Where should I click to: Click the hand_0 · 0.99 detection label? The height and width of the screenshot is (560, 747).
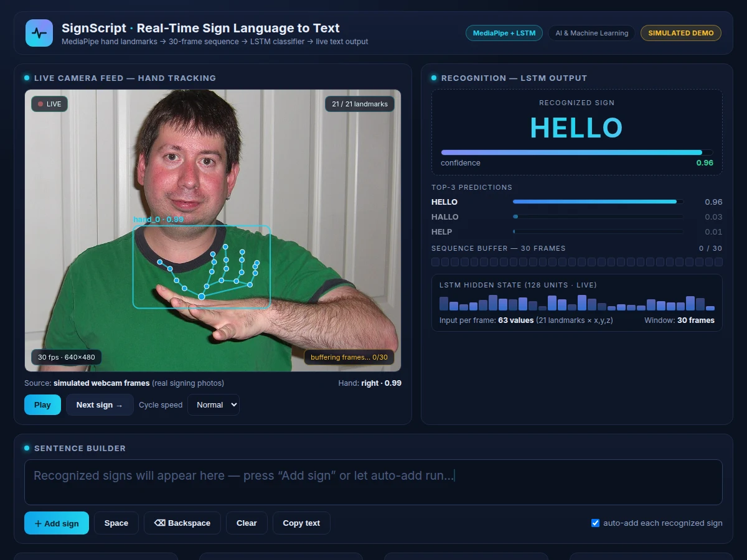[x=158, y=220]
